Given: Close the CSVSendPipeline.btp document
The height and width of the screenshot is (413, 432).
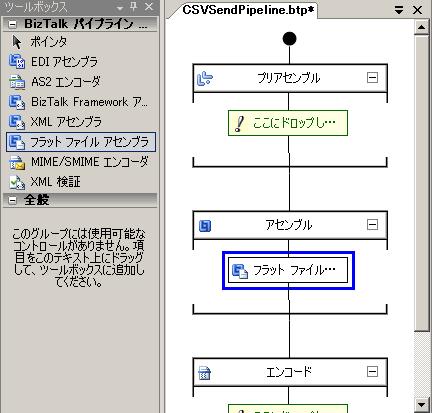Looking at the screenshot, I should pyautogui.click(x=417, y=10).
